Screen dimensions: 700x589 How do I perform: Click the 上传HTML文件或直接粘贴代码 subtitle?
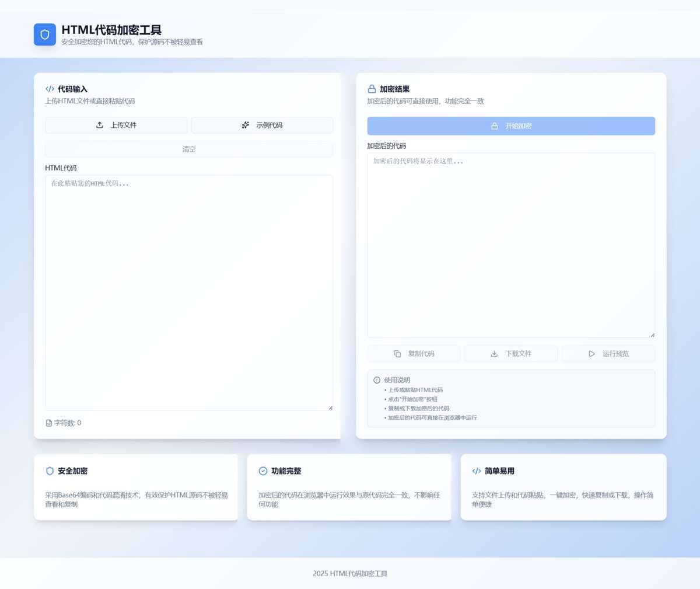pos(90,101)
